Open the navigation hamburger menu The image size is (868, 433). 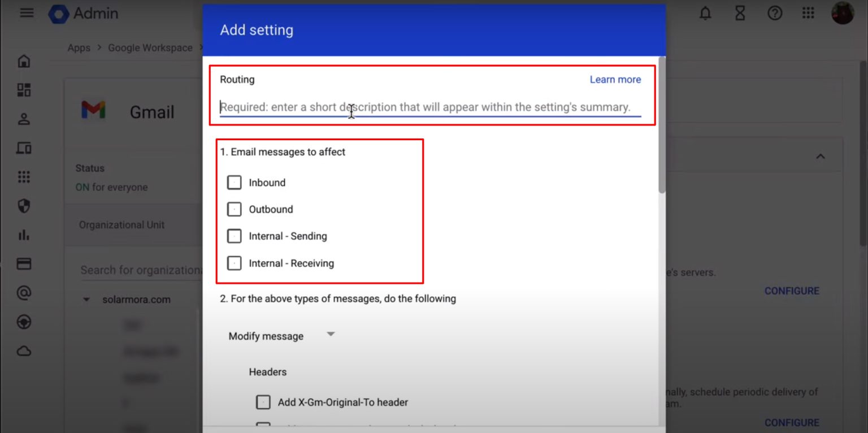point(26,13)
